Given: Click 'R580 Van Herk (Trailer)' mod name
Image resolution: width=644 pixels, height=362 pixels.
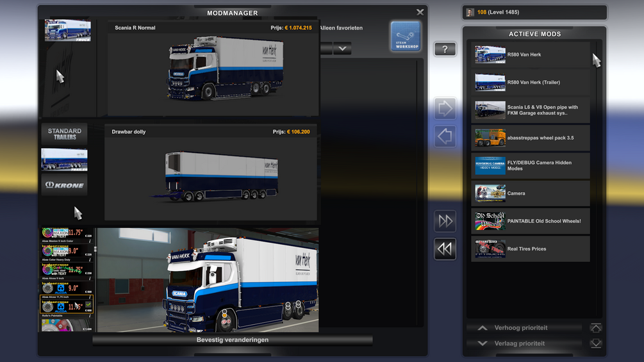Looking at the screenshot, I should pos(534,83).
